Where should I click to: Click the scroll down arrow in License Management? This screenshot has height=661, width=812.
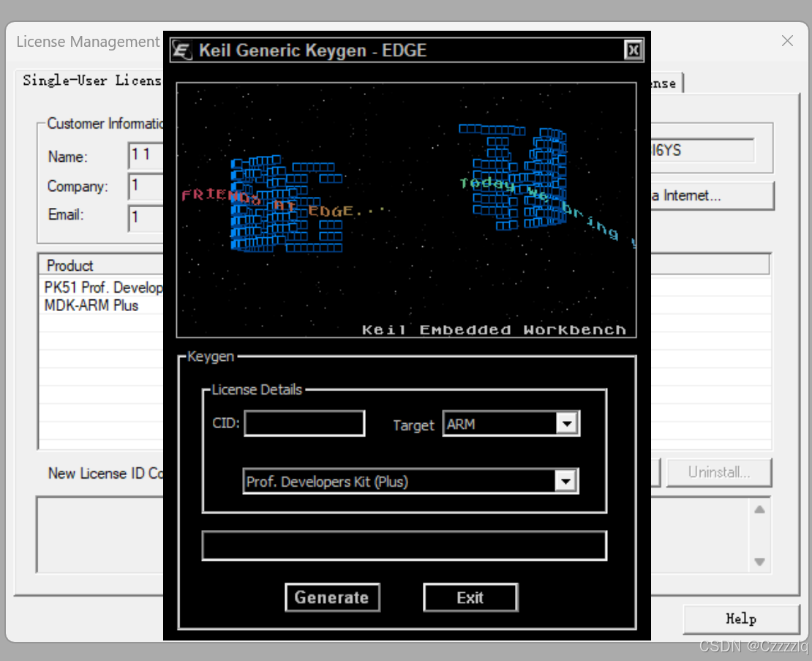click(x=760, y=561)
